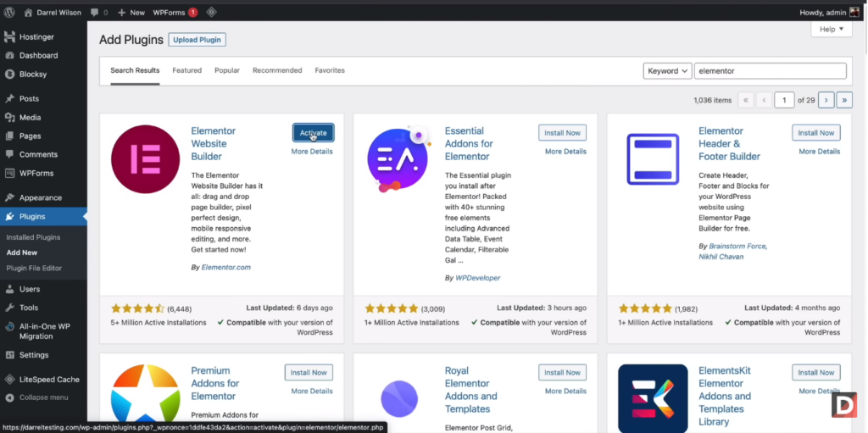Switch to the Recommended tab

[x=277, y=70]
